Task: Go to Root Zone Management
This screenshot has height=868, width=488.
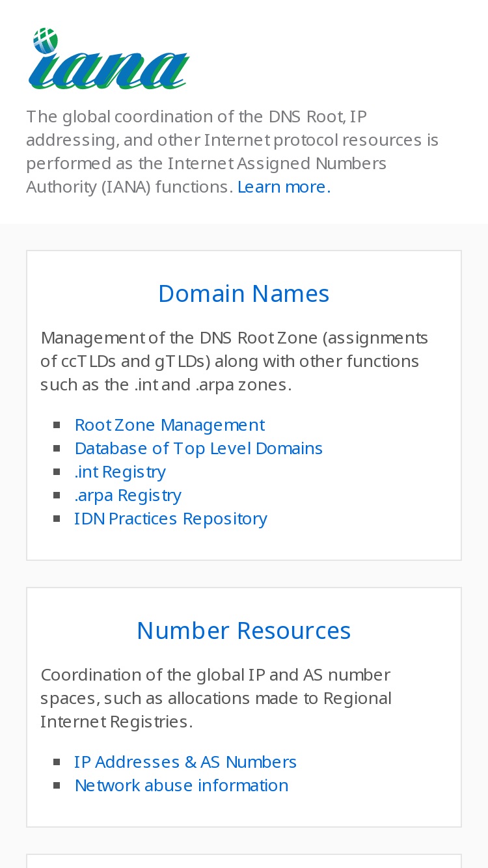Action: click(169, 425)
